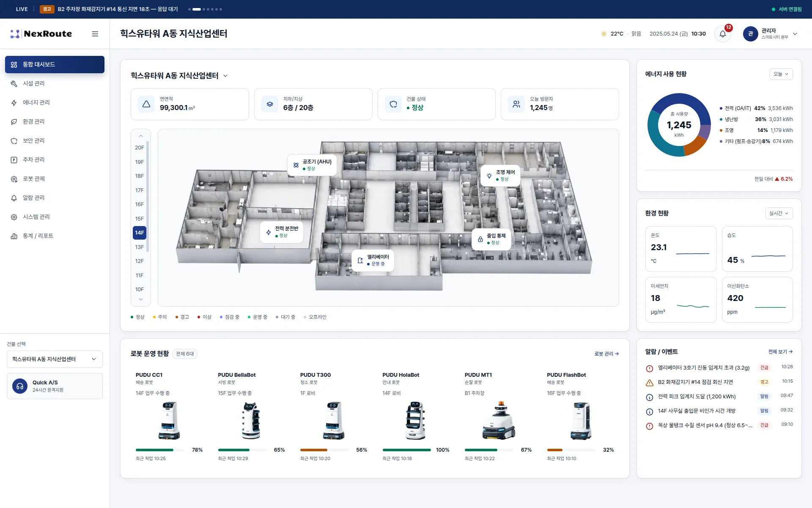The image size is (812, 508).
Task: Click the 연면적 triangle icon
Action: [146, 104]
